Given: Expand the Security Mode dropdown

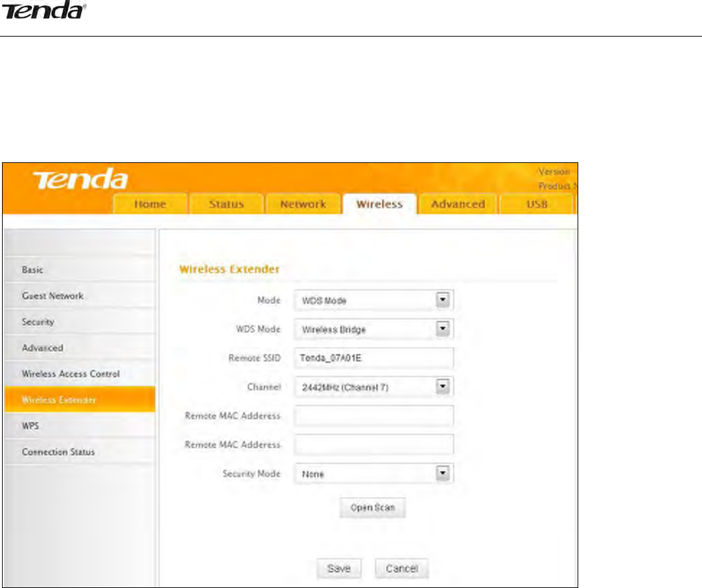Looking at the screenshot, I should click(x=374, y=474).
